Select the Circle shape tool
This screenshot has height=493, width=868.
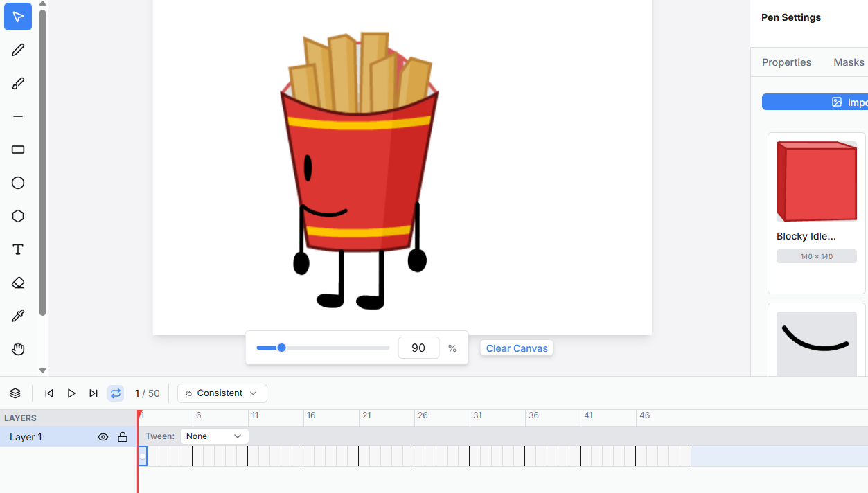[x=18, y=183]
